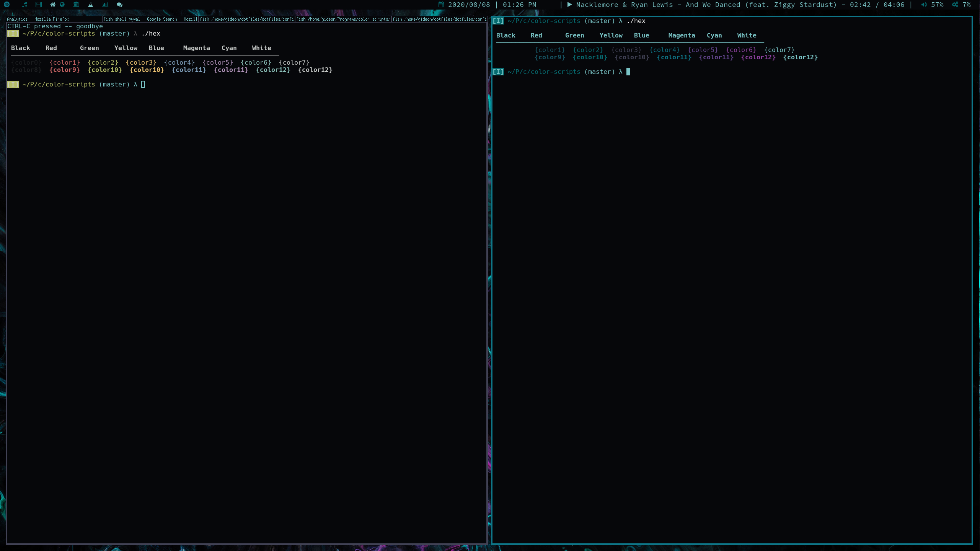Click the film reel icon in polybar

click(x=39, y=5)
